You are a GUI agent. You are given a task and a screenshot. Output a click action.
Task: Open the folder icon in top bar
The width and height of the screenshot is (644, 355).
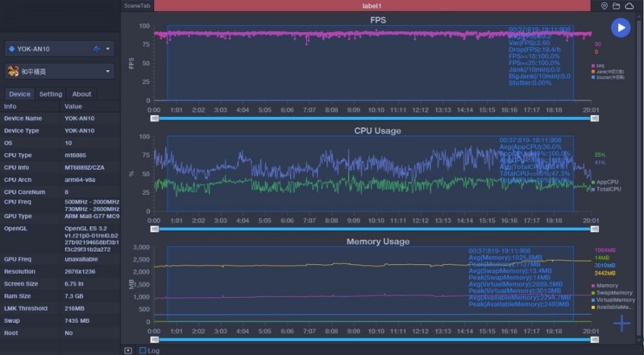616,6
